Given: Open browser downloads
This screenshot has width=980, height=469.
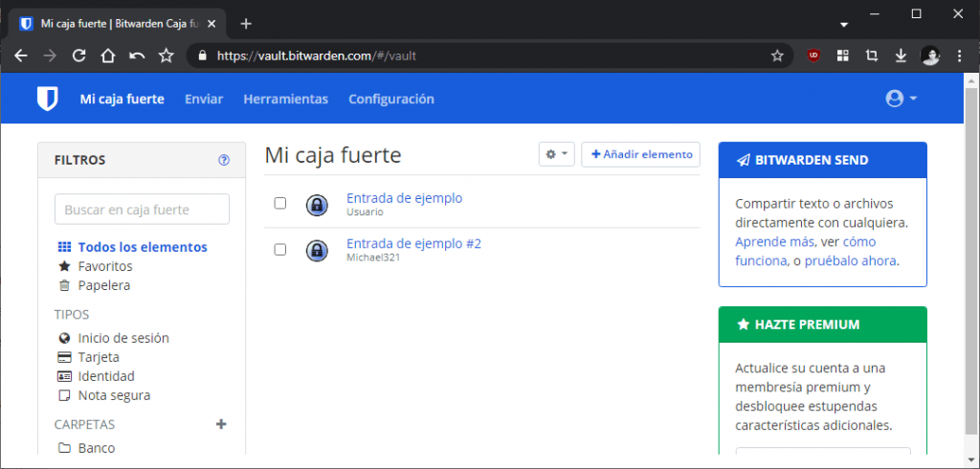Looking at the screenshot, I should 901,56.
